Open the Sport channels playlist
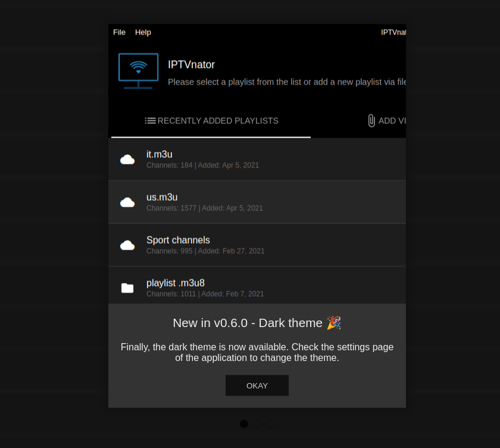 pos(257,245)
